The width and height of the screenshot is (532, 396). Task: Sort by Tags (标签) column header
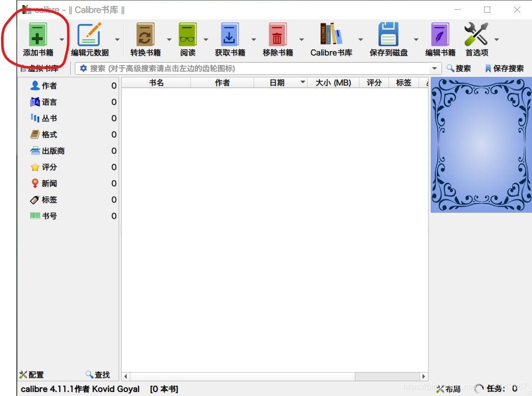403,82
